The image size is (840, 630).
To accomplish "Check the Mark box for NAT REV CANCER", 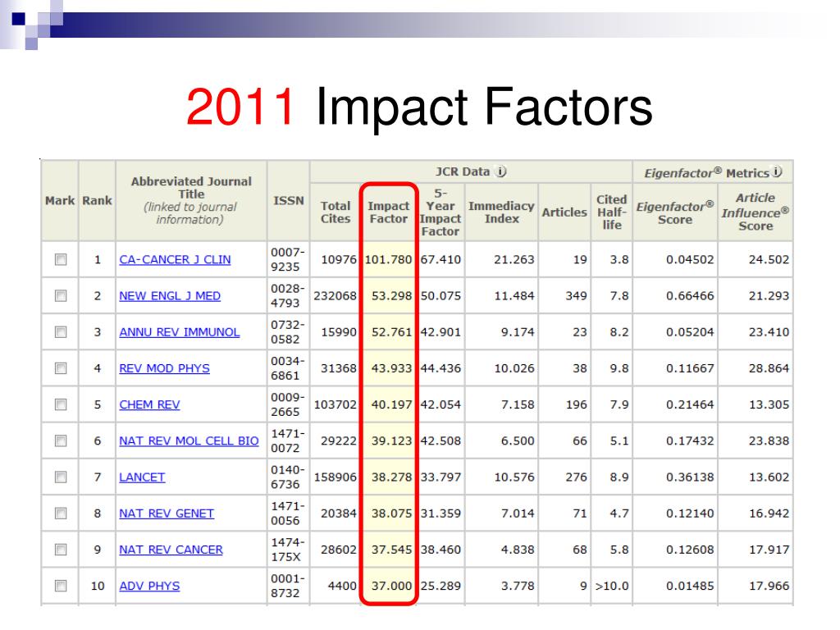I will coord(61,550).
